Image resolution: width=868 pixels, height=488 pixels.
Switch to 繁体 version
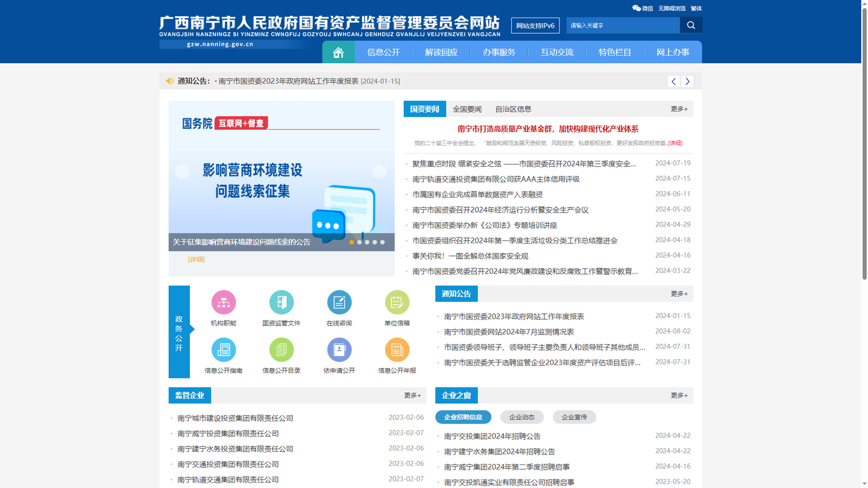696,8
